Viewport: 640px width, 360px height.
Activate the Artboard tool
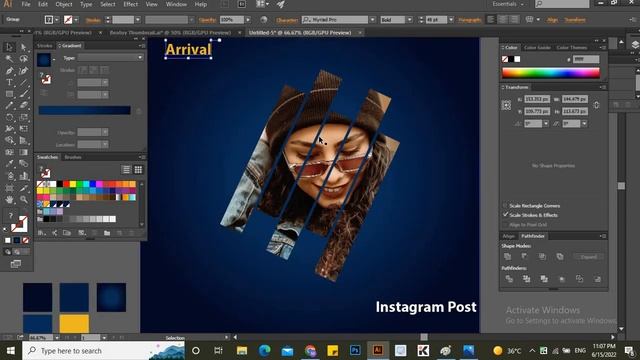pyautogui.click(x=9, y=188)
